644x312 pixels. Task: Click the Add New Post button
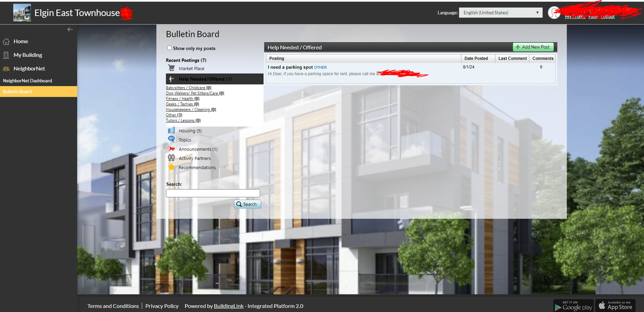point(533,47)
